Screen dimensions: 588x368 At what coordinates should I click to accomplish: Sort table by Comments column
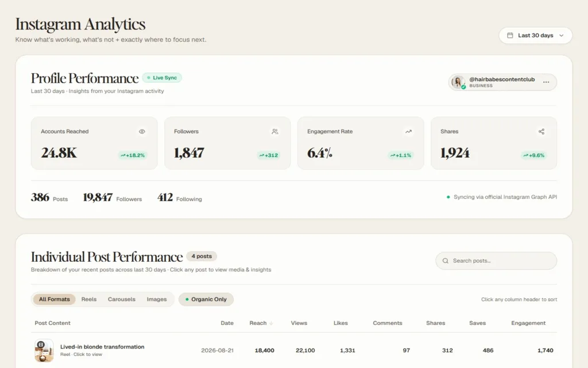tap(388, 323)
